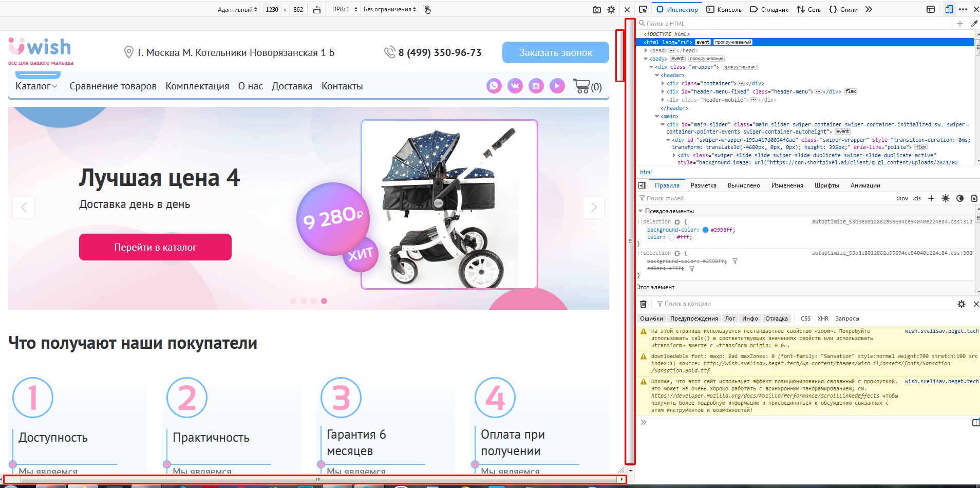Toggle light color scheme simulation

[x=946, y=198]
